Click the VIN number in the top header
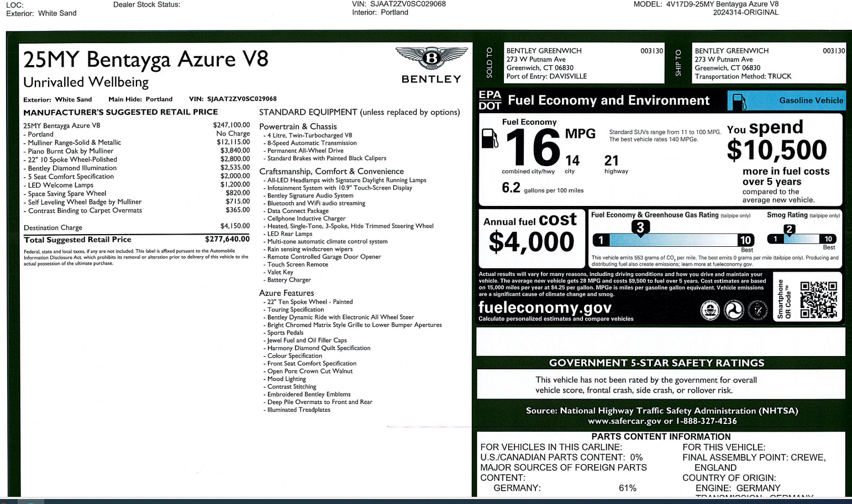852x504 pixels. 408,4
